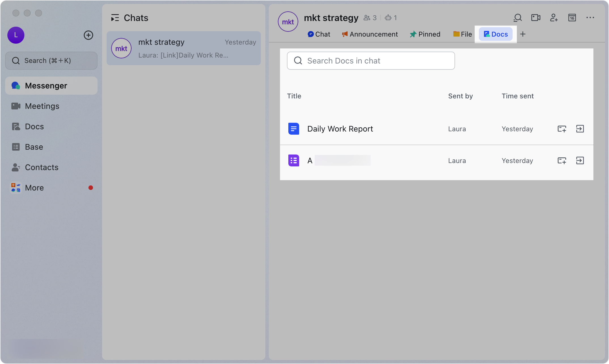The image size is (609, 364).
Task: Switch to the Announcement tab
Action: click(x=370, y=34)
